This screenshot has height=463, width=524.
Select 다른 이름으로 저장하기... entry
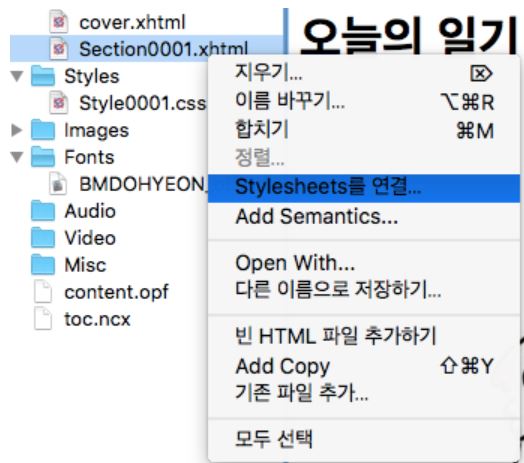pos(364,290)
